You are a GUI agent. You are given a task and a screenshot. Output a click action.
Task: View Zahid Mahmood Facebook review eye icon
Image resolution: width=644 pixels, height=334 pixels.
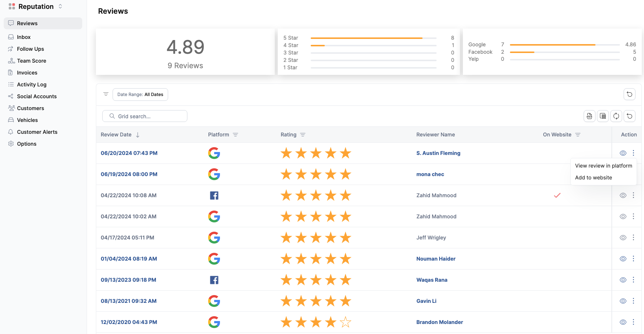(623, 195)
